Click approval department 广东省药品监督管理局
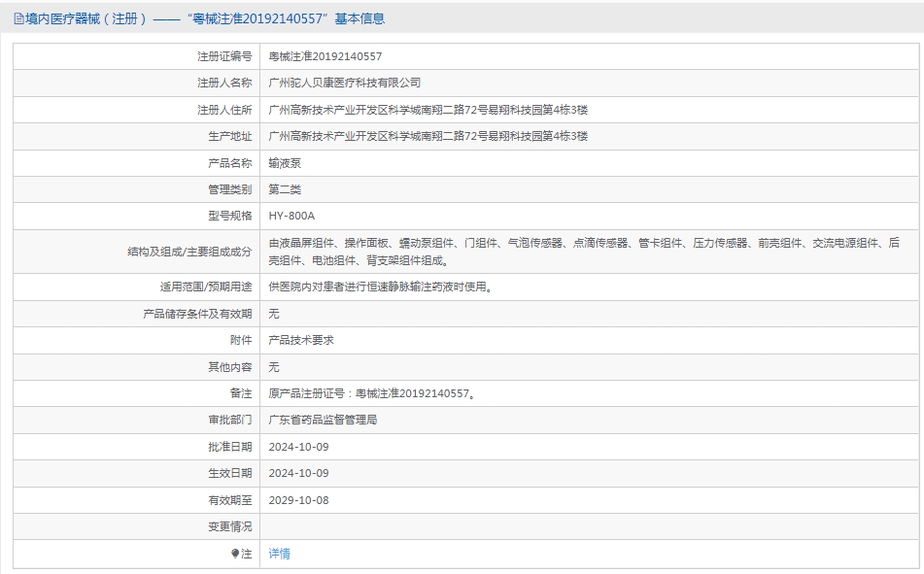 323,421
